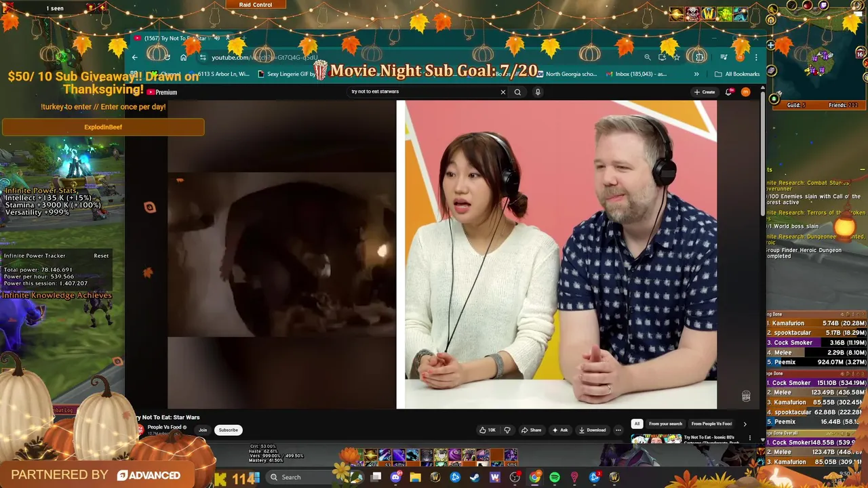
Task: Click the Ask button
Action: (560, 430)
